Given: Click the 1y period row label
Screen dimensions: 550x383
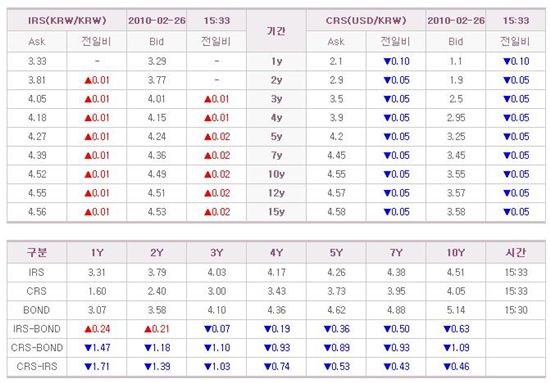Looking at the screenshot, I should coord(276,61).
